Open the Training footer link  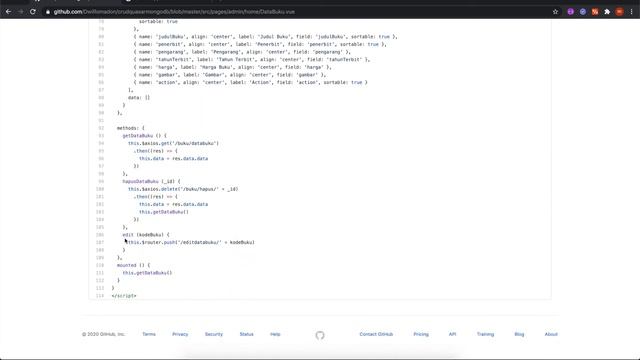click(x=485, y=334)
